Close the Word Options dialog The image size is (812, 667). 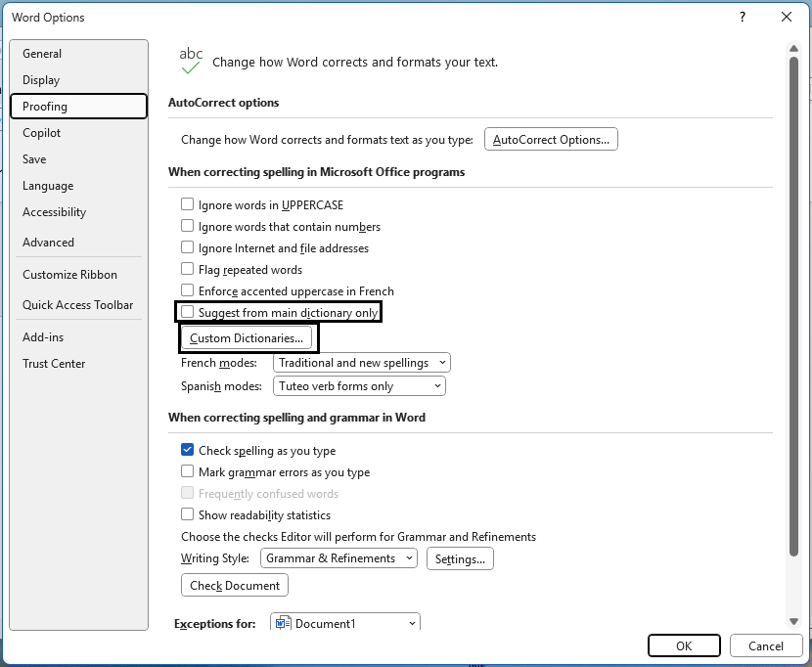787,17
